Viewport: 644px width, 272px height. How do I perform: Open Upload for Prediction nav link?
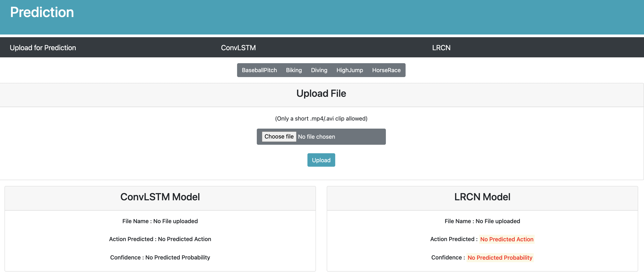[43, 47]
